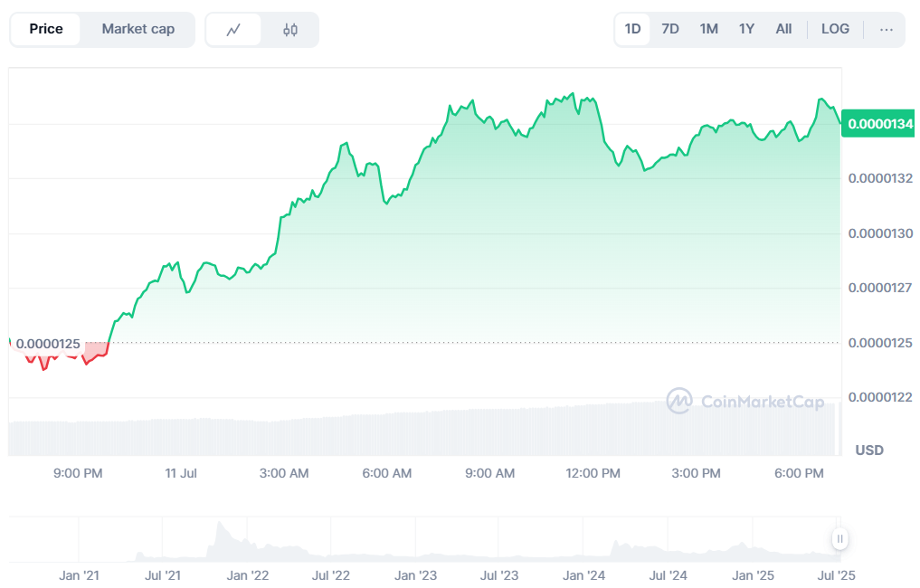Toggle the LOG scale option
920x588 pixels.
pyautogui.click(x=834, y=29)
